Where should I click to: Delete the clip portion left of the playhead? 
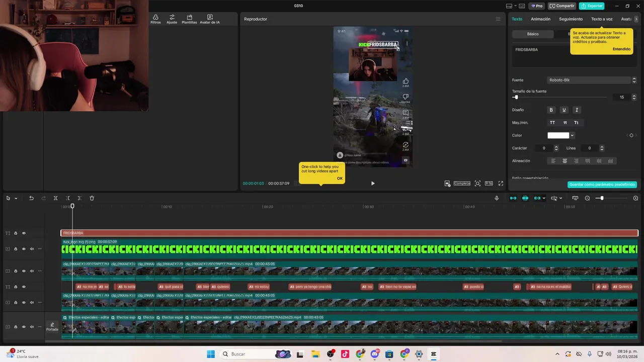[67, 198]
